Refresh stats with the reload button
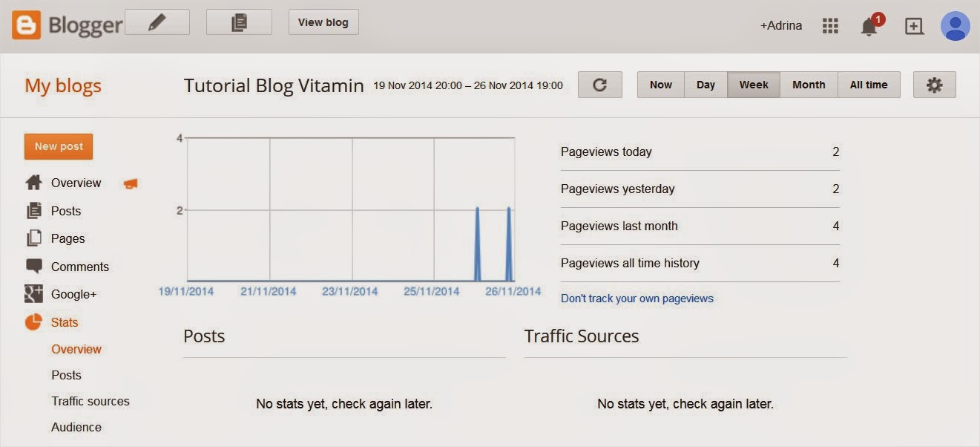This screenshot has width=980, height=447. 600,85
